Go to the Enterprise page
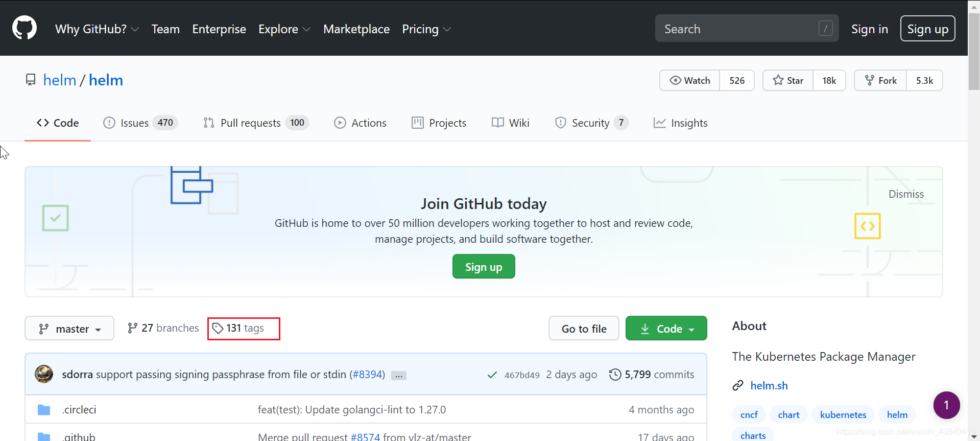Viewport: 980px width, 441px height. [219, 29]
